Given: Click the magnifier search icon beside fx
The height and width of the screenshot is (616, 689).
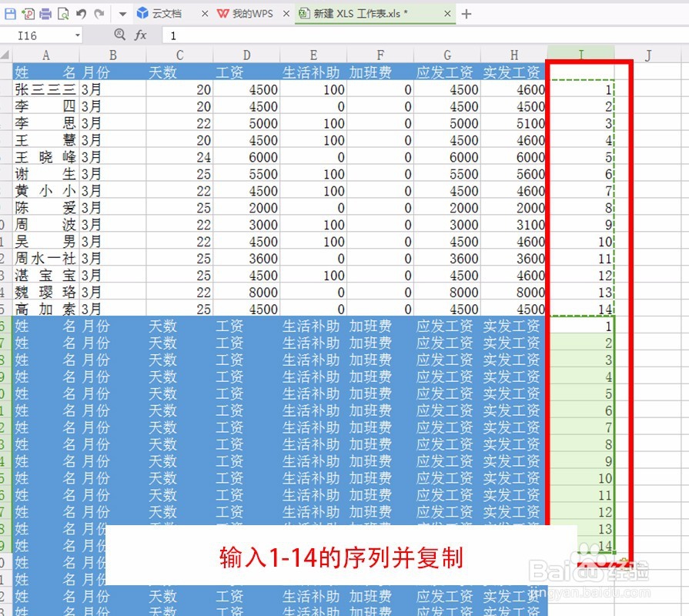Looking at the screenshot, I should (x=121, y=35).
